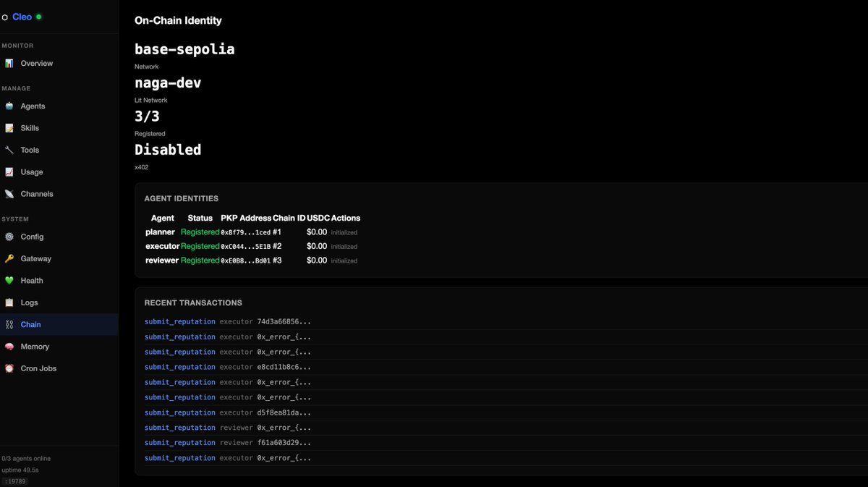The width and height of the screenshot is (868, 487).
Task: Click the Tools wrench icon
Action: [x=9, y=151]
